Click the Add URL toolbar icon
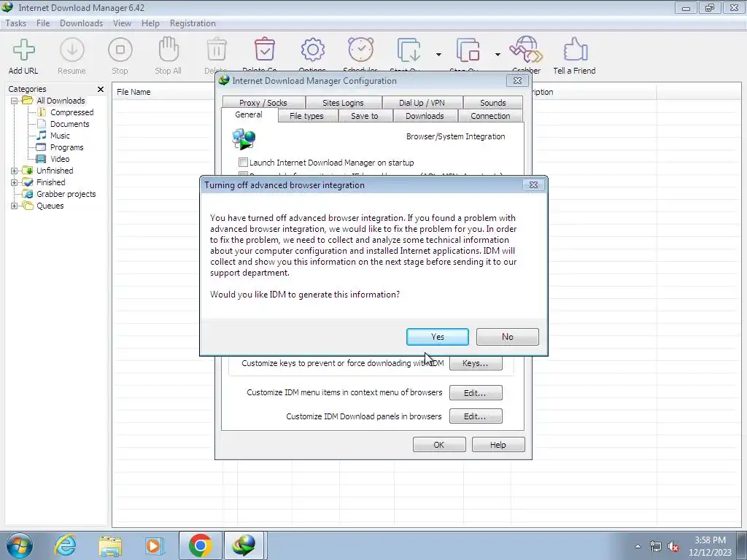 click(x=23, y=50)
